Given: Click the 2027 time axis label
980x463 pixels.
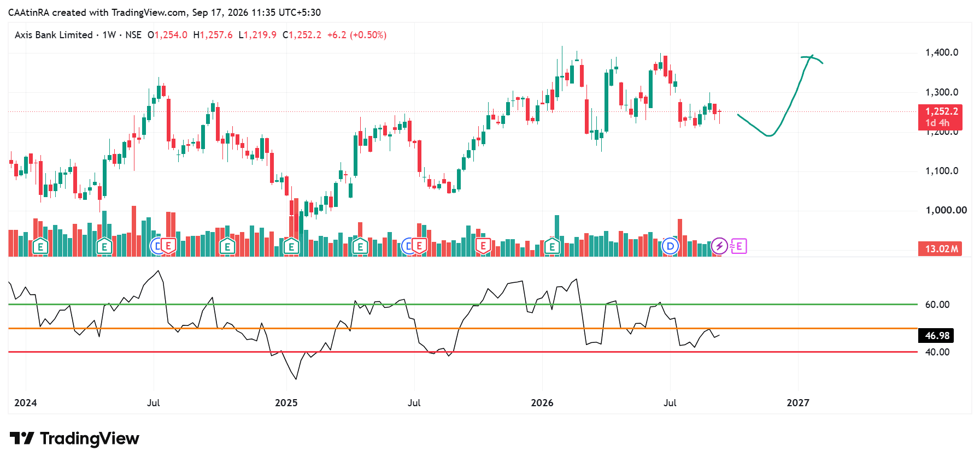Looking at the screenshot, I should pyautogui.click(x=798, y=403).
